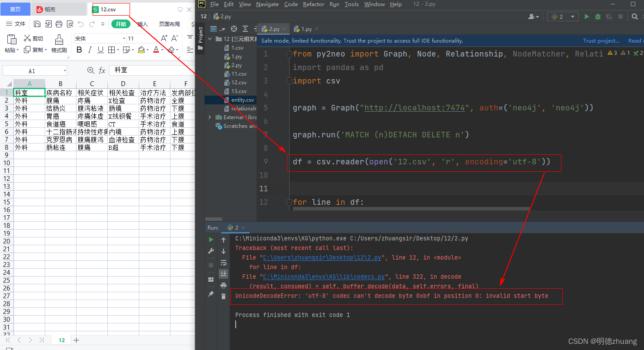Run the script with green play button
Image resolution: width=644 pixels, height=350 pixels.
tap(587, 17)
